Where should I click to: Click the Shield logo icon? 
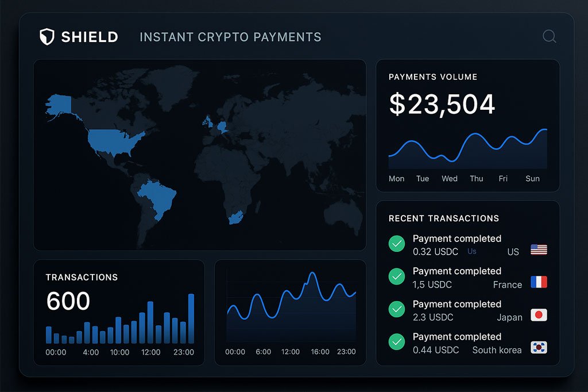[47, 37]
